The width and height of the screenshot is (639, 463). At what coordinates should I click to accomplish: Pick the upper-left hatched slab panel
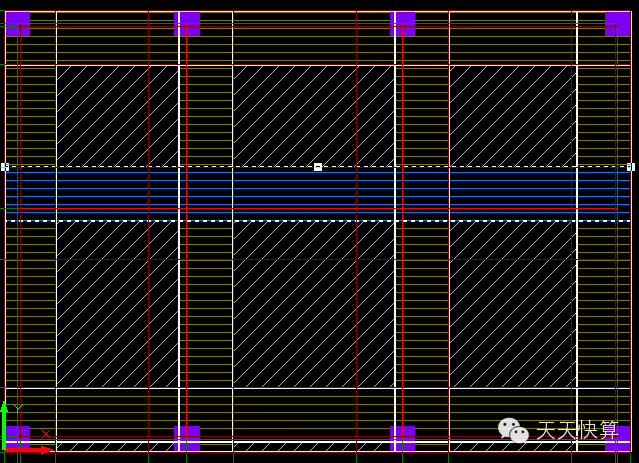(x=117, y=116)
